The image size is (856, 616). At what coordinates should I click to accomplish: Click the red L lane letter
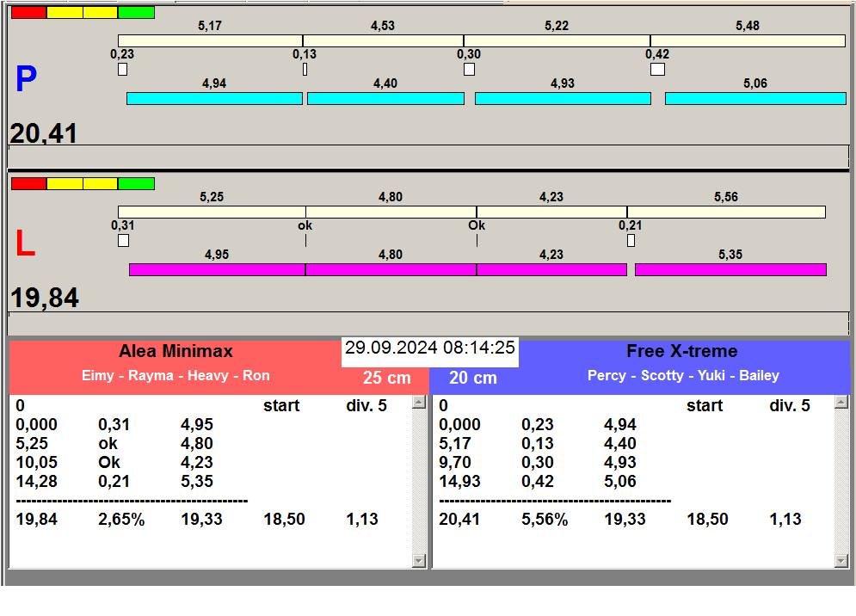coord(25,245)
